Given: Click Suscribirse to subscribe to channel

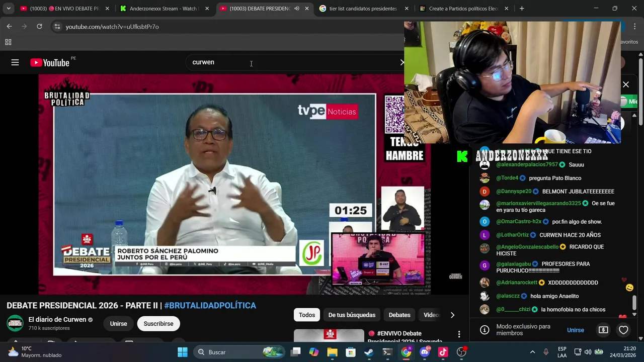Looking at the screenshot, I should [158, 324].
